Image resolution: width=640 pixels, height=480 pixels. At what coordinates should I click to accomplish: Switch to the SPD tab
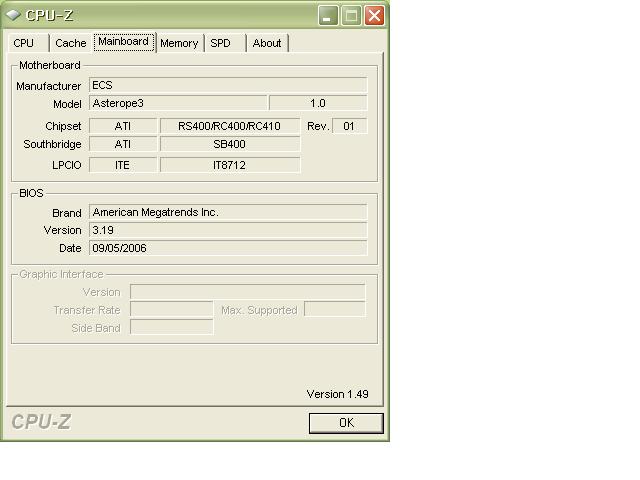(x=225, y=43)
